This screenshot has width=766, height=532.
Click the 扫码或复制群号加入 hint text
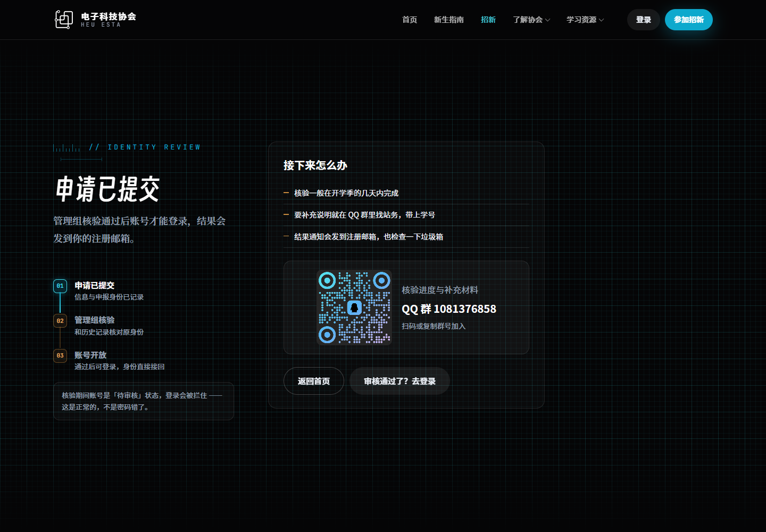pyautogui.click(x=434, y=326)
